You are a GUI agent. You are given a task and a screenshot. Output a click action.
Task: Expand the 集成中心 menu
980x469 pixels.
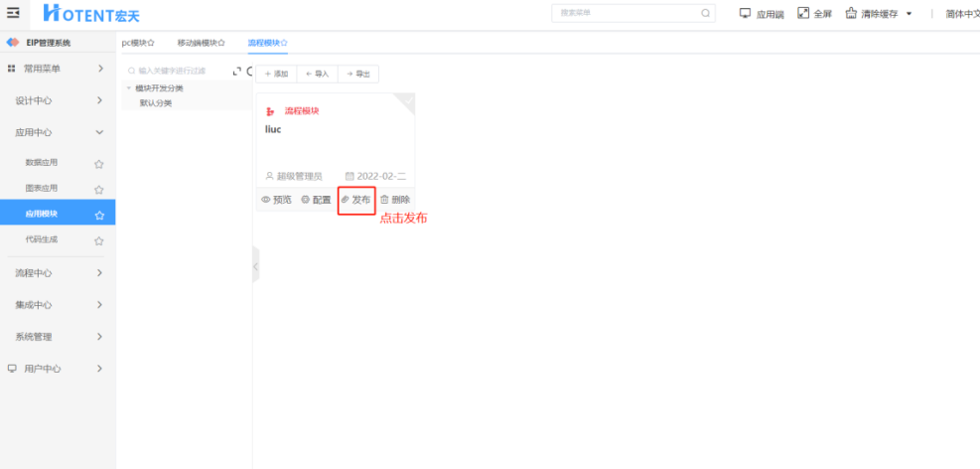tap(58, 305)
